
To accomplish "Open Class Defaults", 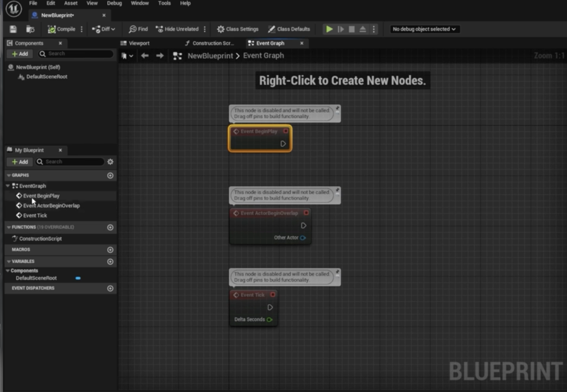I will [289, 29].
